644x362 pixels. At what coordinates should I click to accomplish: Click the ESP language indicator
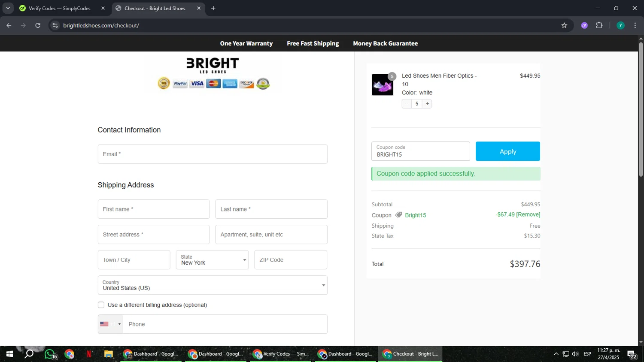(587, 354)
